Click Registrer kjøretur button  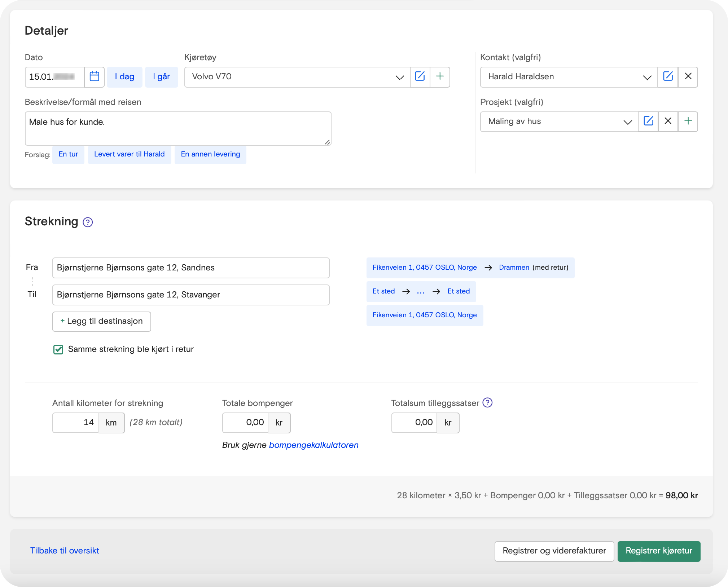(658, 551)
